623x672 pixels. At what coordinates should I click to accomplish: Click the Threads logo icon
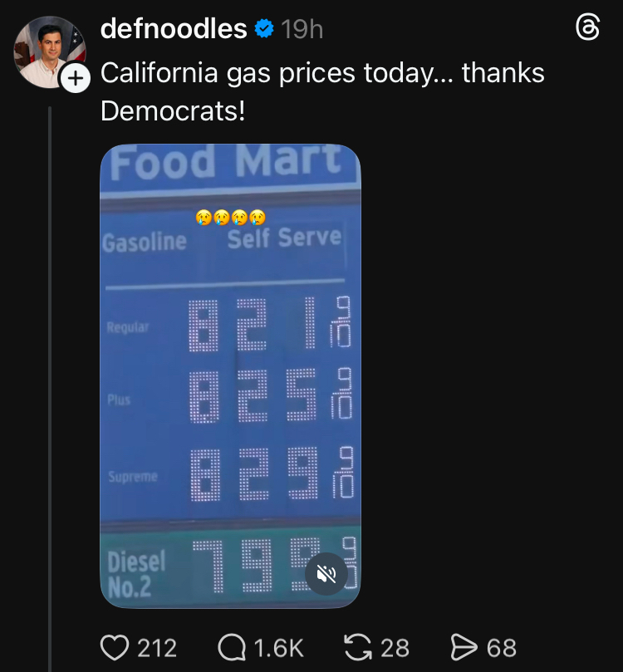pos(587,29)
